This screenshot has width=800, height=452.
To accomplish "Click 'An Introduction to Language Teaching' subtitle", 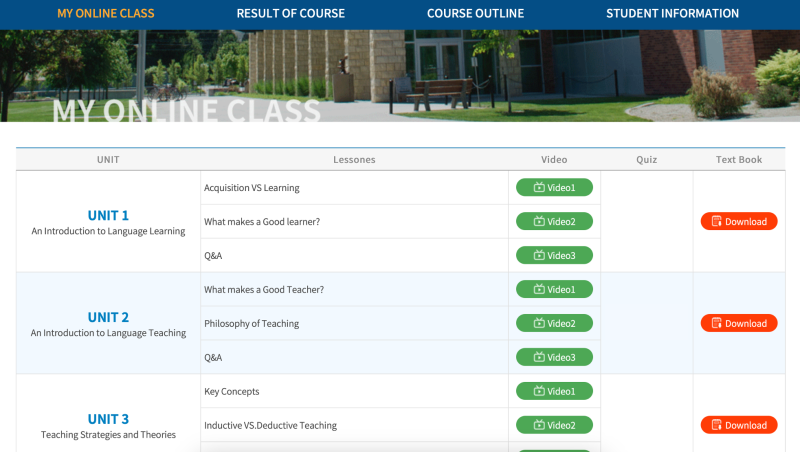I will [x=108, y=333].
